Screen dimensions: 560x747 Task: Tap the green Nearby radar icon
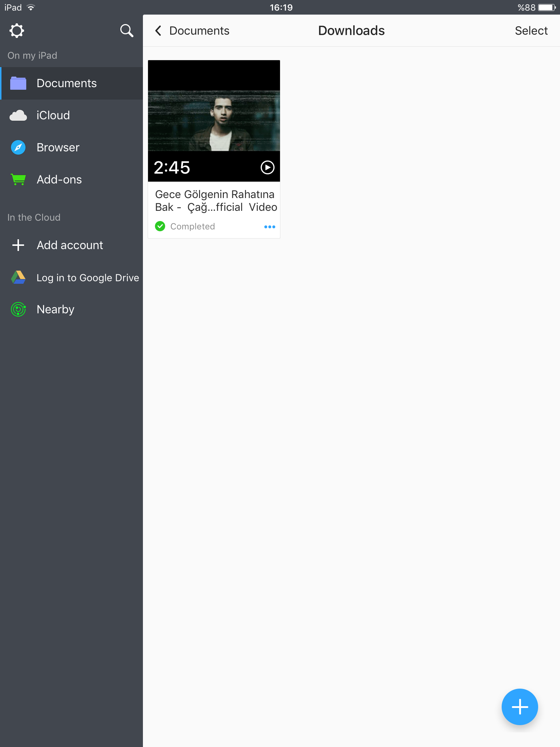[18, 309]
